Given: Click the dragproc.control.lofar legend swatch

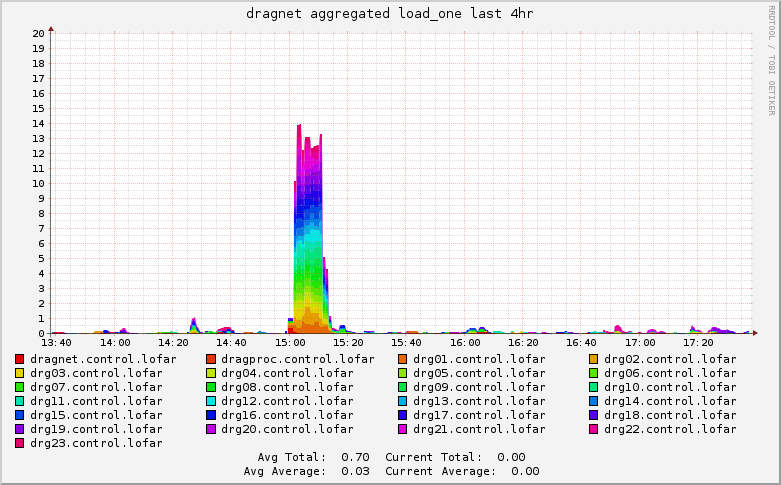Looking at the screenshot, I should click(x=211, y=359).
